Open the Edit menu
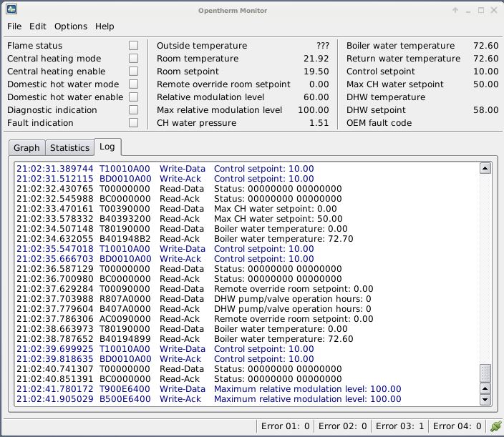This screenshot has height=437, width=504. (38, 26)
